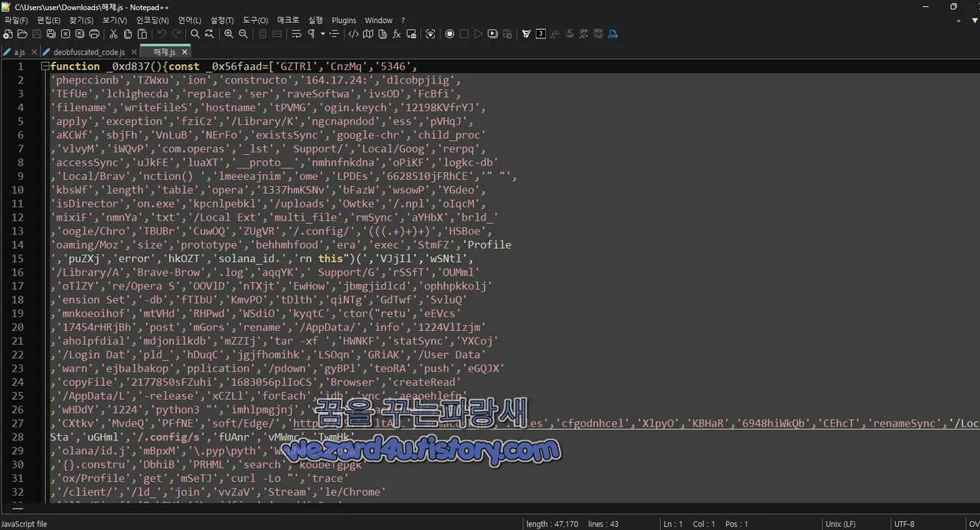This screenshot has width=980, height=530.
Task: Click the save recorded macro icon
Action: tap(508, 34)
